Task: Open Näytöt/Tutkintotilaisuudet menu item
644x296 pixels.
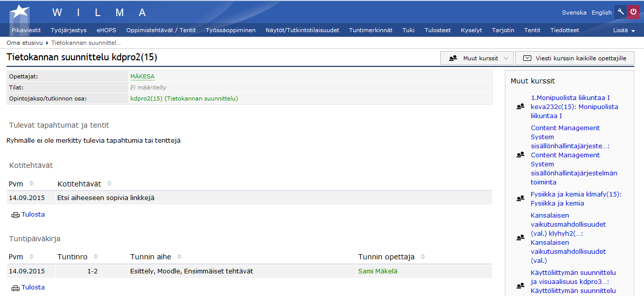Action: click(302, 30)
